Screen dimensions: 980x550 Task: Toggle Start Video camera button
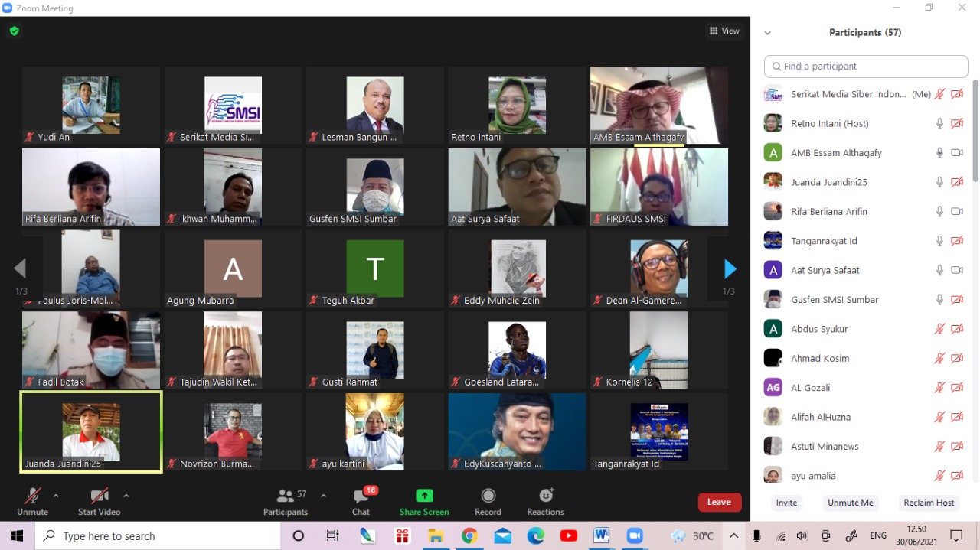tap(99, 496)
